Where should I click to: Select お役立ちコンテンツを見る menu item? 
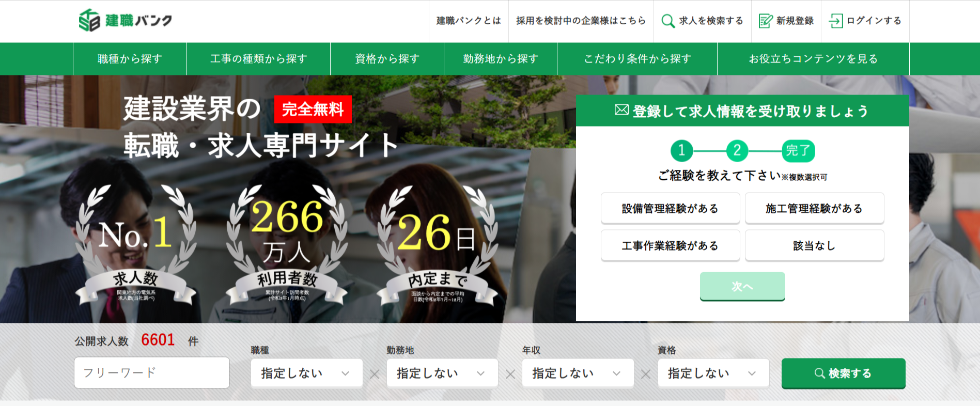[x=813, y=59]
